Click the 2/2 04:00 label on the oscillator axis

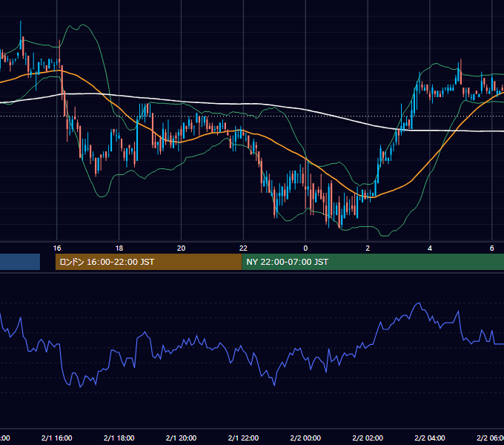point(430,438)
